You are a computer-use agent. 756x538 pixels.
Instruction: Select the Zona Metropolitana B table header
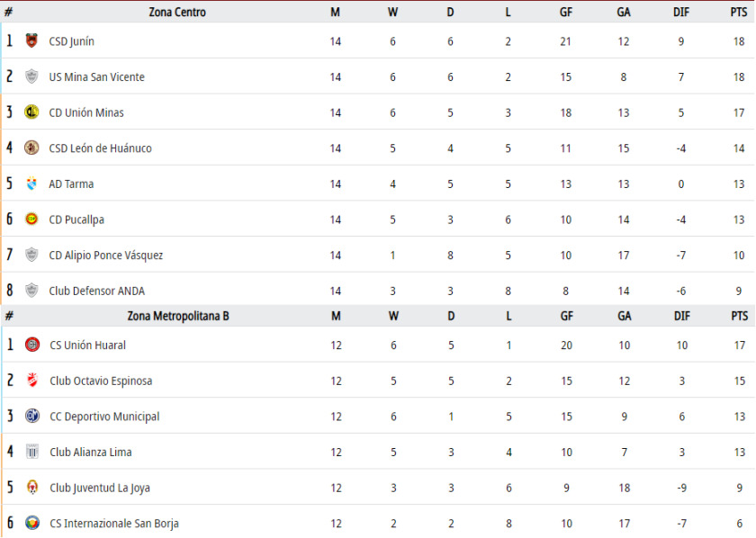pos(178,317)
